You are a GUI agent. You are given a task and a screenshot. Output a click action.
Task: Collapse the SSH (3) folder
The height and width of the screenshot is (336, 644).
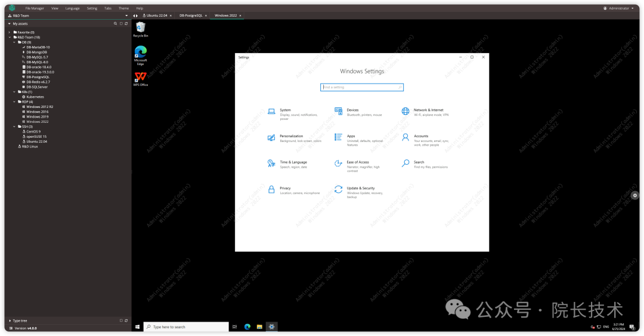(14, 127)
